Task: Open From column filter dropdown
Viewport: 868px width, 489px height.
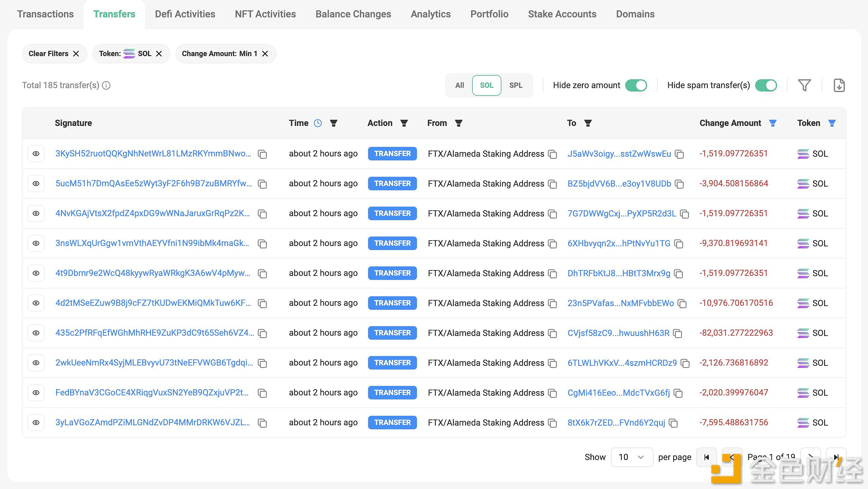Action: coord(459,123)
